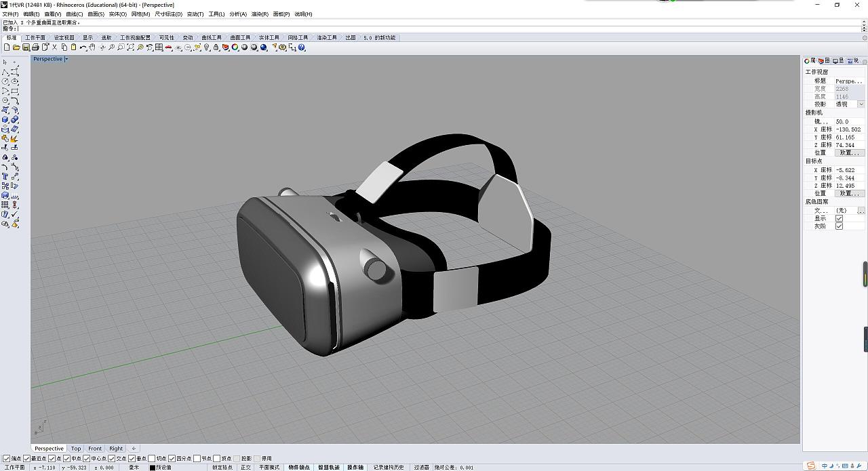Click the Help question mark icon
Viewport: 868px width, 471px height.
(301, 47)
